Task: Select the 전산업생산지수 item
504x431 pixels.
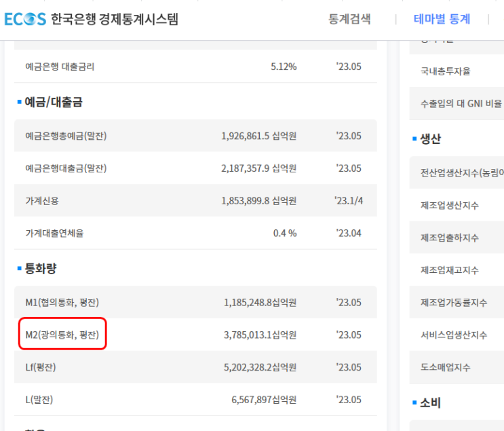Action: click(x=462, y=173)
